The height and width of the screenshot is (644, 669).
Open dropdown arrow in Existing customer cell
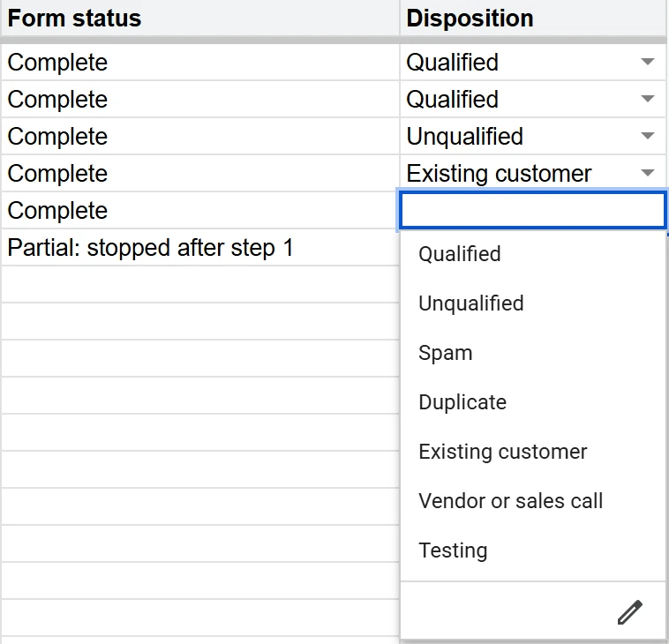tap(647, 173)
